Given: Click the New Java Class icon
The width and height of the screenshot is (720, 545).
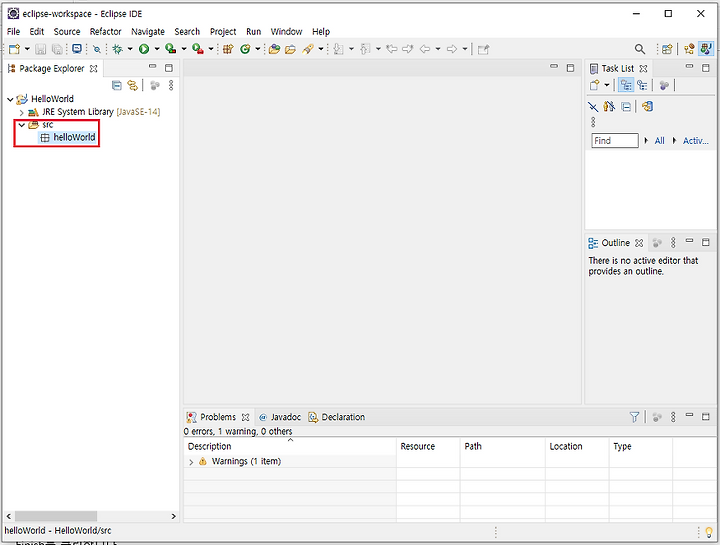Looking at the screenshot, I should 245,49.
